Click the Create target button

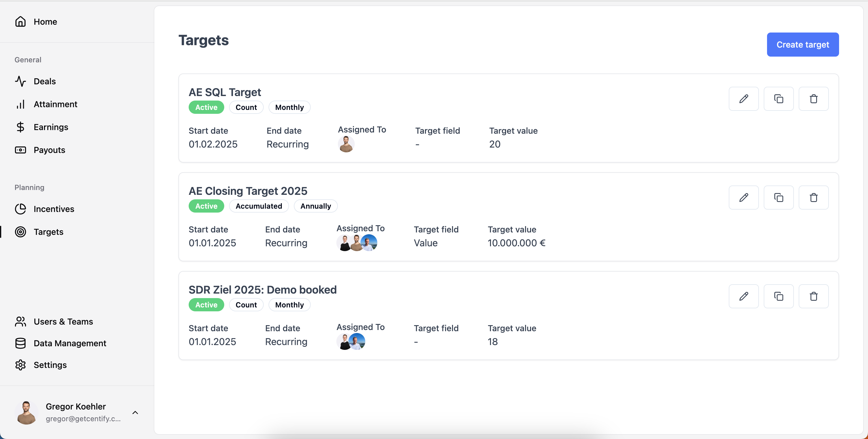point(803,45)
